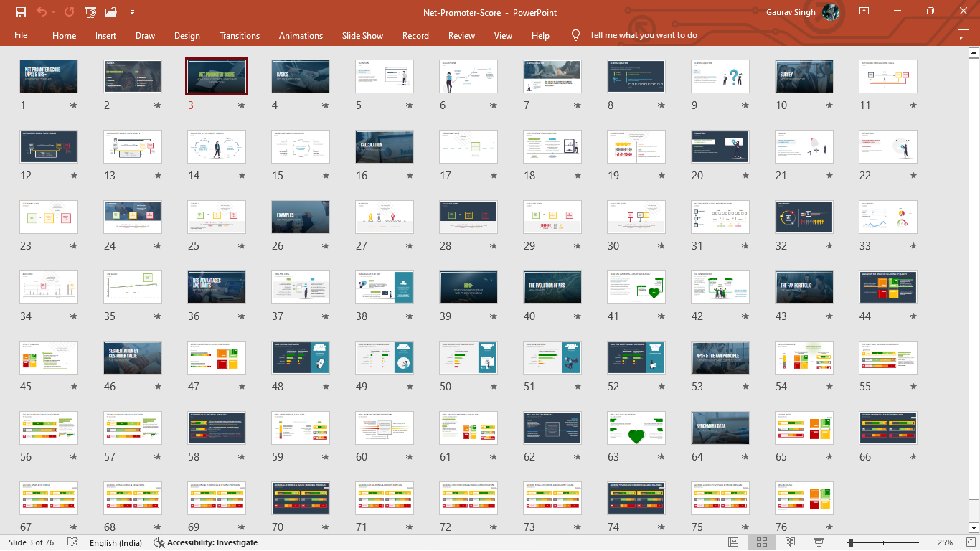Select the Examples slide 26 thumbnail

pyautogui.click(x=301, y=217)
